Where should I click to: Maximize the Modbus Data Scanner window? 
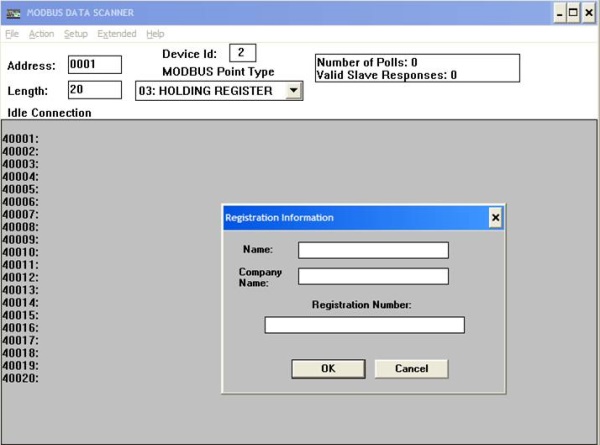point(573,13)
